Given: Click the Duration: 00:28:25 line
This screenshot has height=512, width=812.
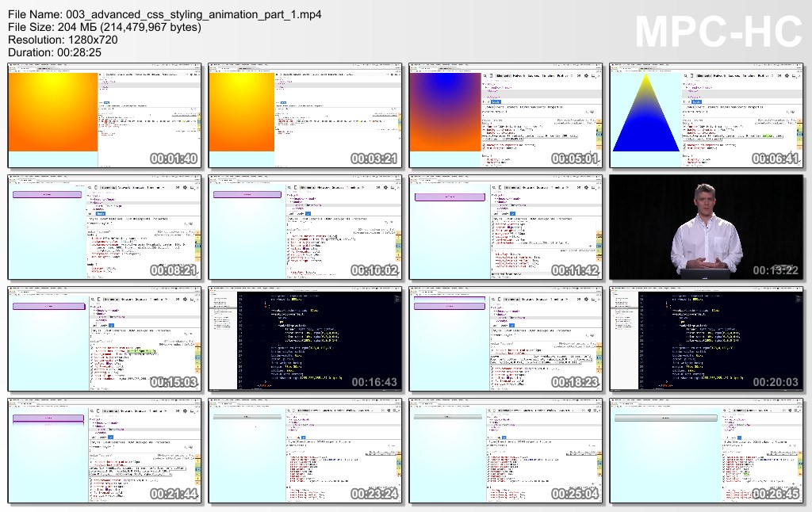Looking at the screenshot, I should click(x=55, y=52).
